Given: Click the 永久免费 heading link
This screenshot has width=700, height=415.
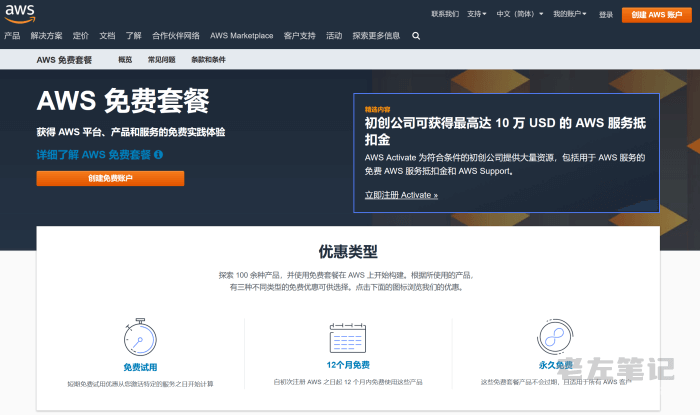Looking at the screenshot, I should (556, 365).
